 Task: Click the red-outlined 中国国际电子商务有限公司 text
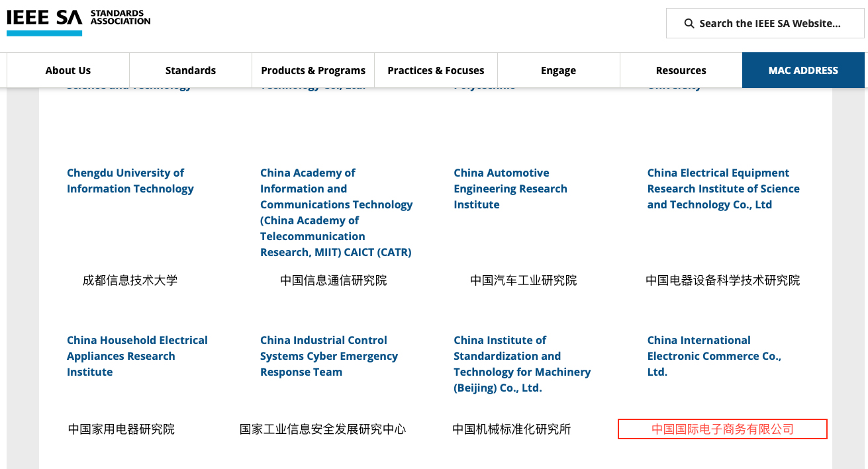coord(722,429)
